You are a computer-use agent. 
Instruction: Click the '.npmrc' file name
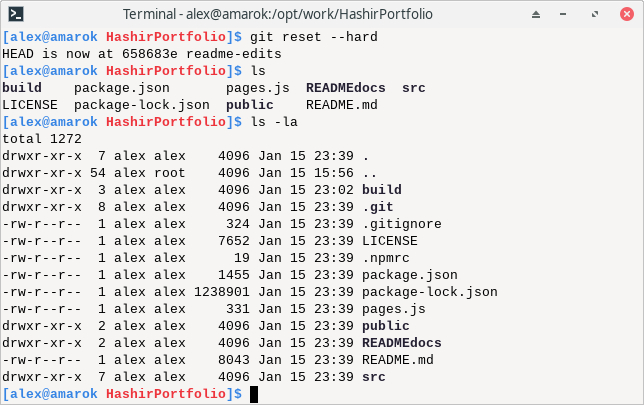pos(386,258)
